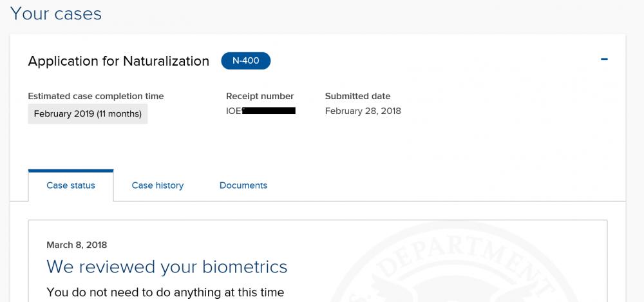Click the IOE receipt number prefix
Viewport: 644px width, 302px height.
[234, 111]
